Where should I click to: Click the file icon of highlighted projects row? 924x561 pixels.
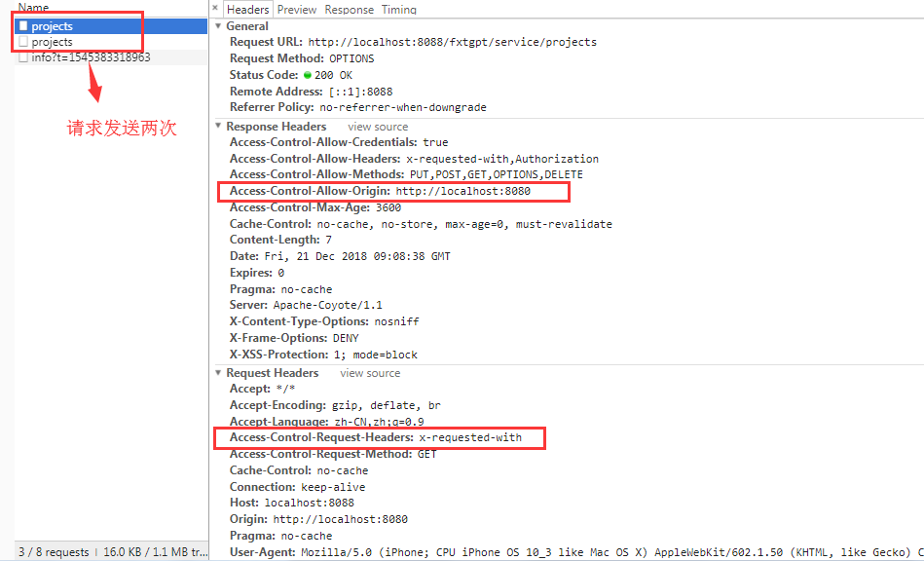tap(23, 26)
